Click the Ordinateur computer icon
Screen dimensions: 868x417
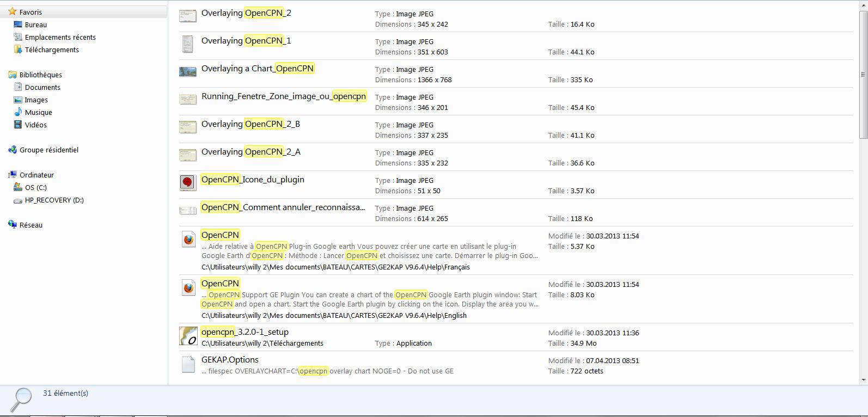pos(12,175)
